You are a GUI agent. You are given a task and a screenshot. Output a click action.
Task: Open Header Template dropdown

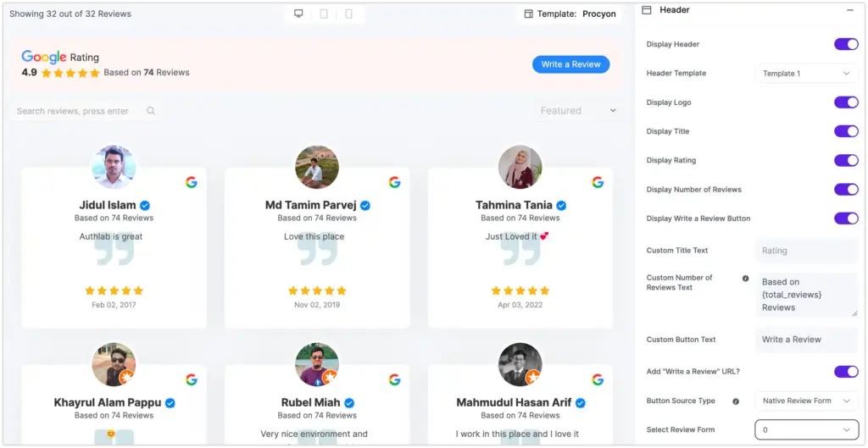(807, 74)
